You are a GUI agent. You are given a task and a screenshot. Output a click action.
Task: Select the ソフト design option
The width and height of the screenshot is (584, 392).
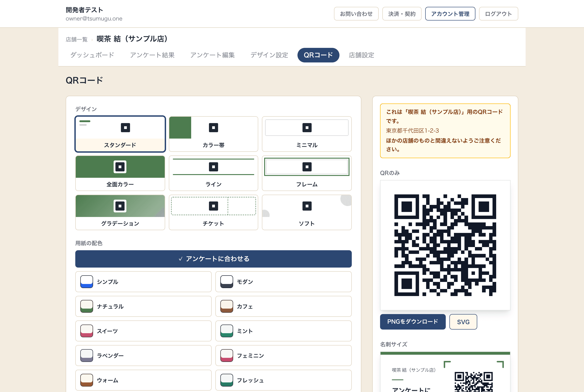pyautogui.click(x=307, y=212)
